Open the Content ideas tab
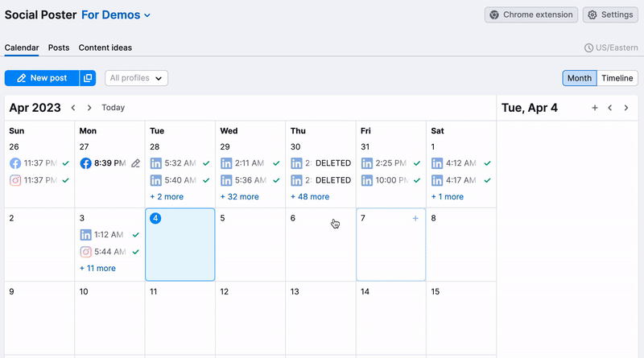Screen dimensions: 644x358 coord(105,47)
